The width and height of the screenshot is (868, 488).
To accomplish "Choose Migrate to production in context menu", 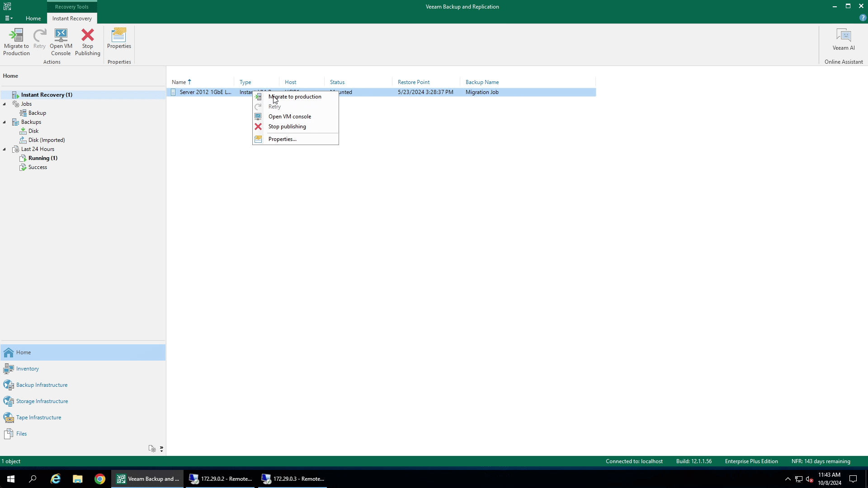I will coord(295,97).
